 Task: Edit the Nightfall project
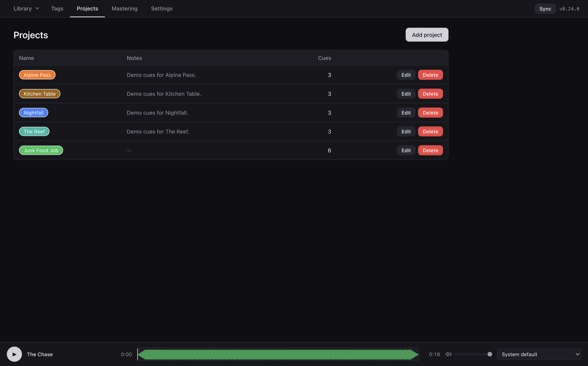point(406,113)
